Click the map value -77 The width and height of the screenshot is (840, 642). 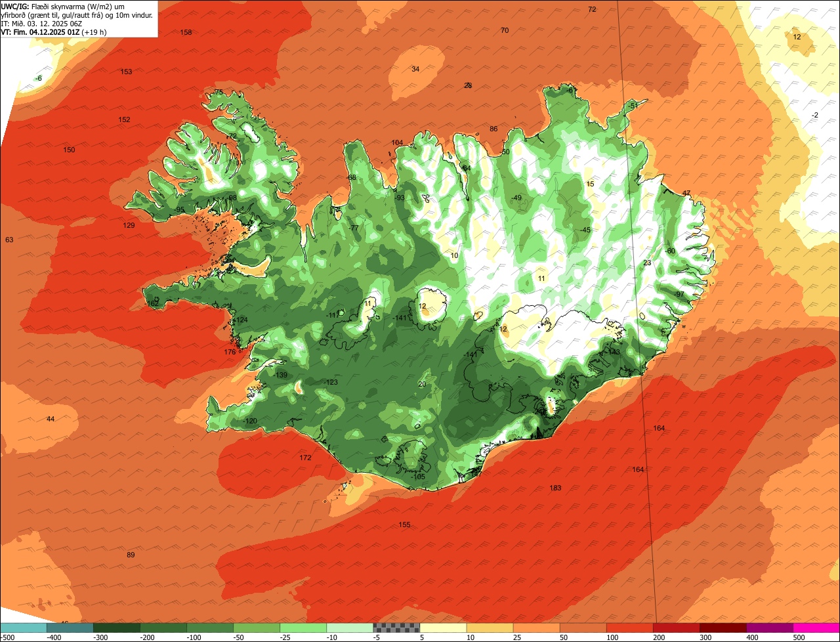[354, 228]
